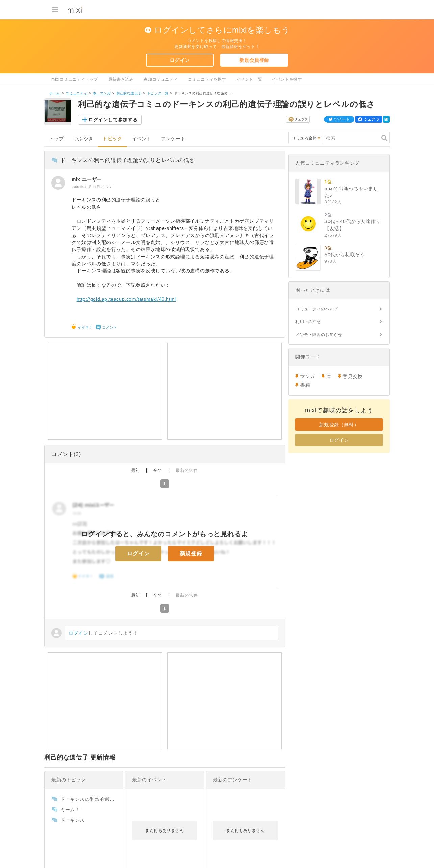Click the 利己的な遺伝子 breadcrumb link
Viewport: 434px width, 868px height.
(129, 93)
